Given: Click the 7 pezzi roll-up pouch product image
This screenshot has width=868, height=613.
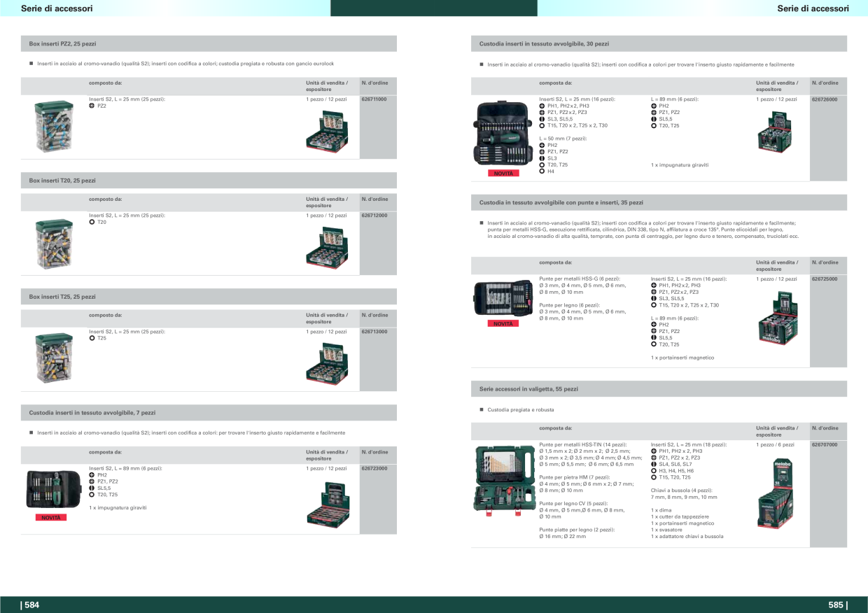Looking at the screenshot, I should click(x=53, y=489).
